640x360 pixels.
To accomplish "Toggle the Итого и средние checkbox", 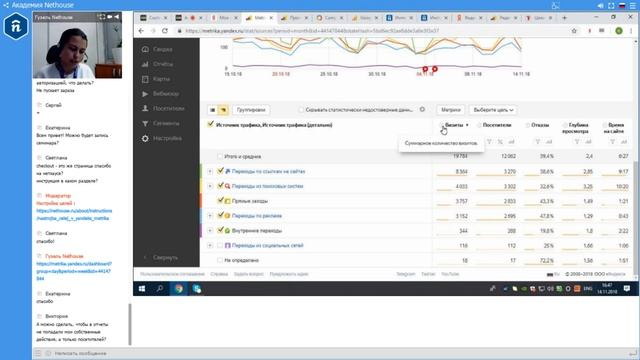I will pos(220,156).
